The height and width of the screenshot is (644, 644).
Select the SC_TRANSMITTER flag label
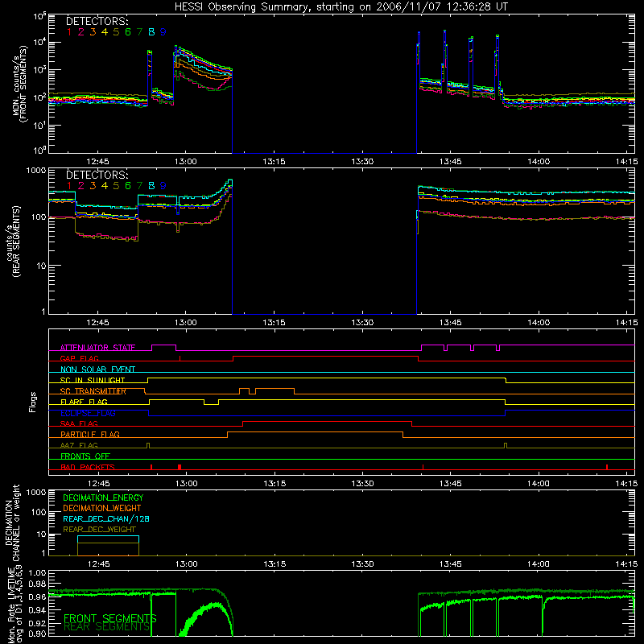click(x=93, y=391)
